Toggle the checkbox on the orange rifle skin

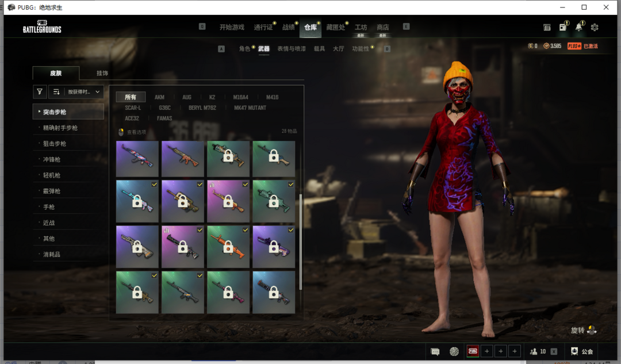(246, 229)
